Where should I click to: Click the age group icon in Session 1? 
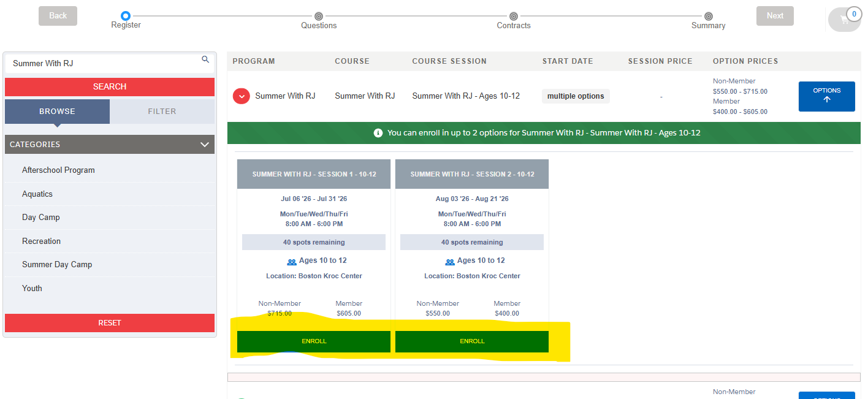[x=292, y=262]
